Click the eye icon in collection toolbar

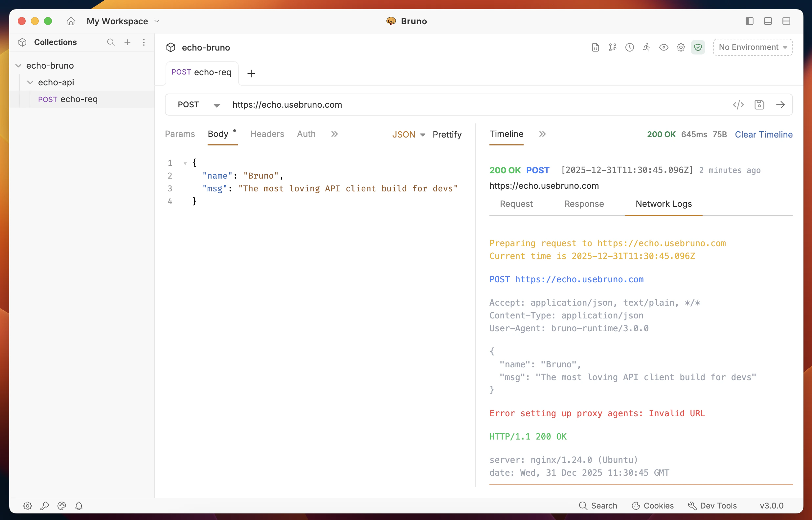coord(664,47)
